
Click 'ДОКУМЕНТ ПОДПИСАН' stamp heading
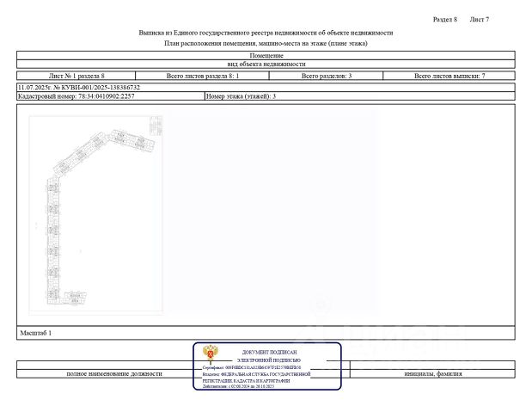click(269, 352)
